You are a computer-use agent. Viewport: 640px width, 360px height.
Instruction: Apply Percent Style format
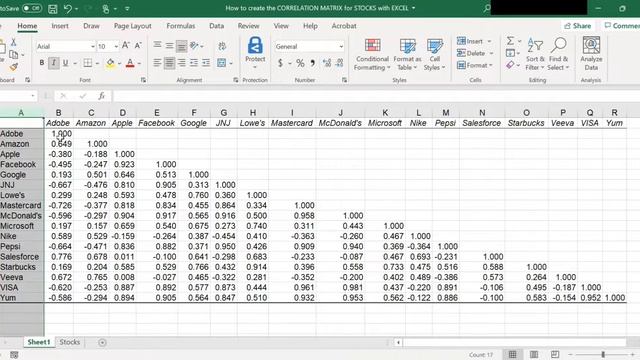point(300,63)
